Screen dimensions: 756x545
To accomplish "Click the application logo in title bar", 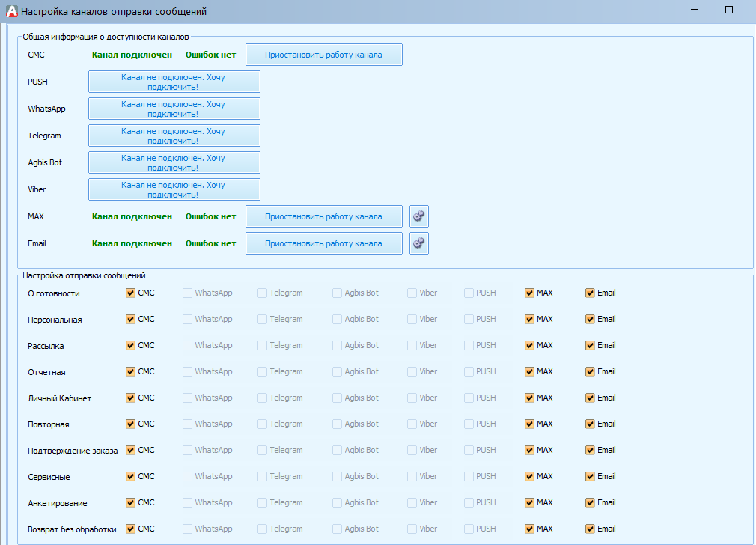I will tap(11, 11).
